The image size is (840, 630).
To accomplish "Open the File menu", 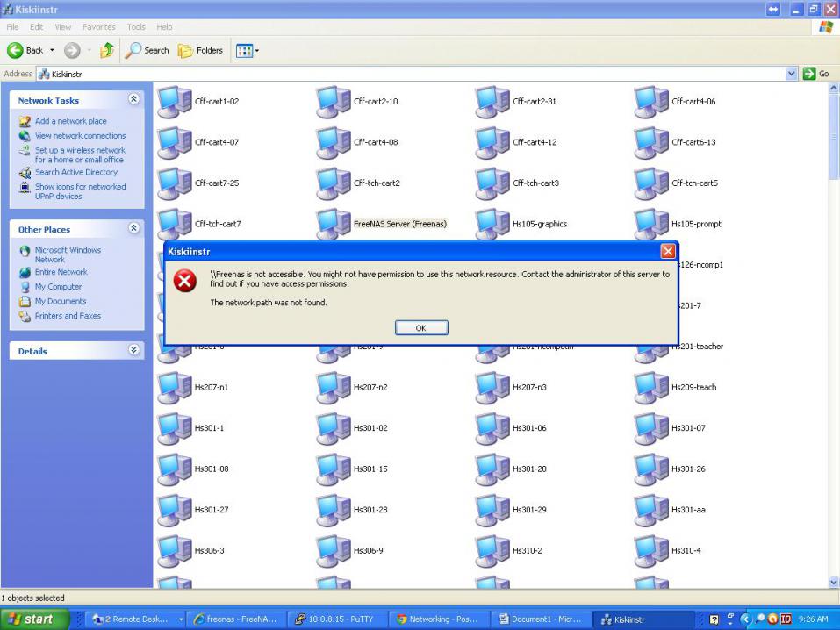I will [12, 27].
